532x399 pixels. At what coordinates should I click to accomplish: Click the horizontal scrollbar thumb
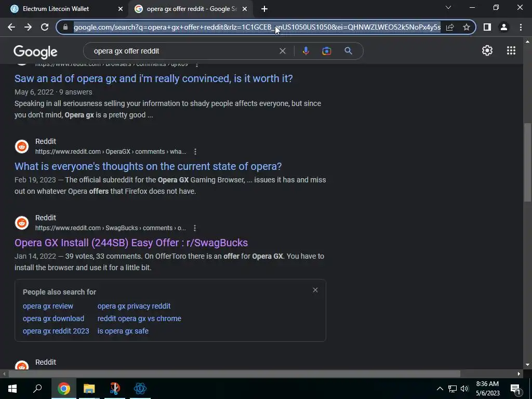[234, 374]
